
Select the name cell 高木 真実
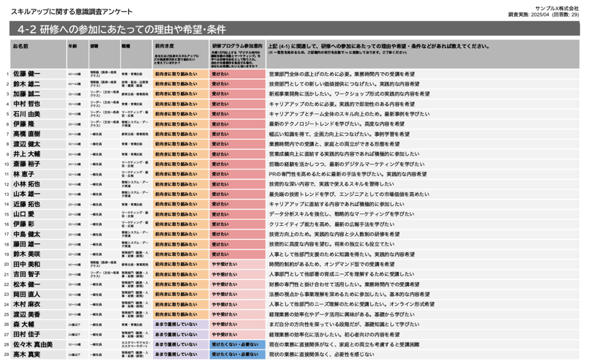coord(26,354)
